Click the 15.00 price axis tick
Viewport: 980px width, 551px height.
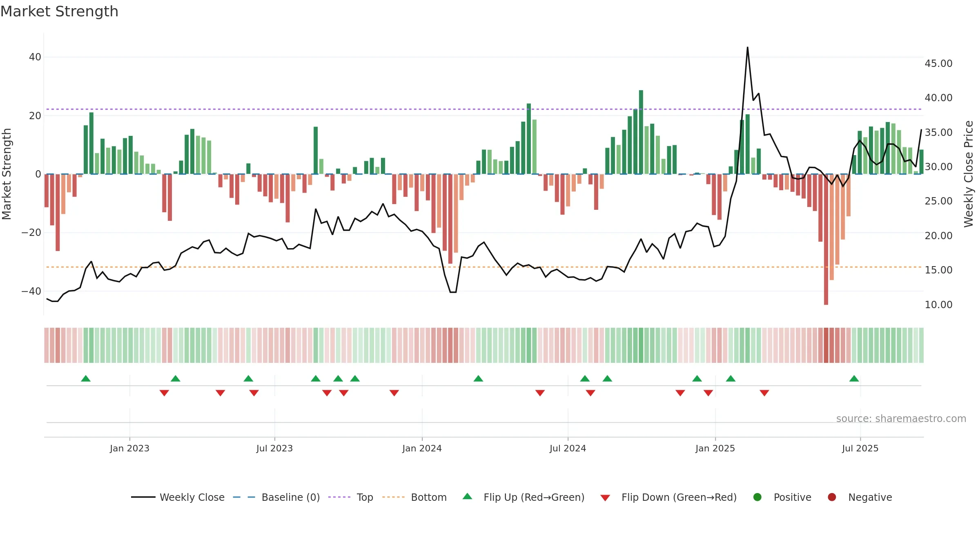938,270
